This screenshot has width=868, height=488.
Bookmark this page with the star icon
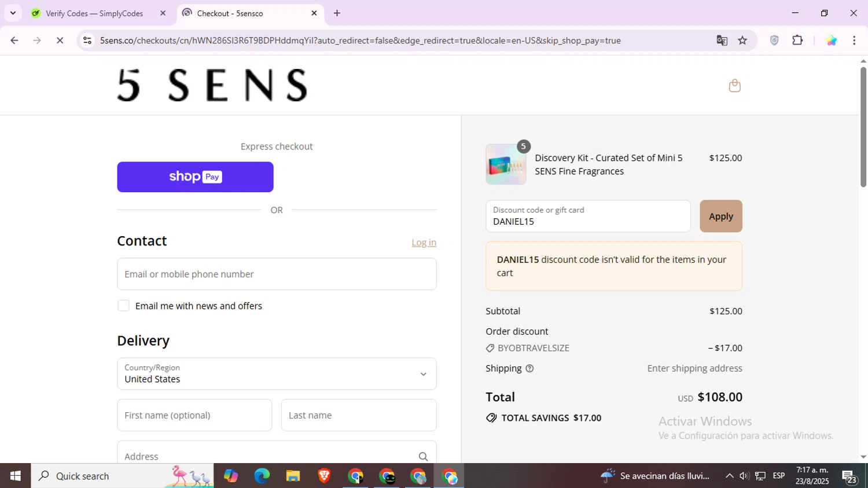[x=742, y=41]
